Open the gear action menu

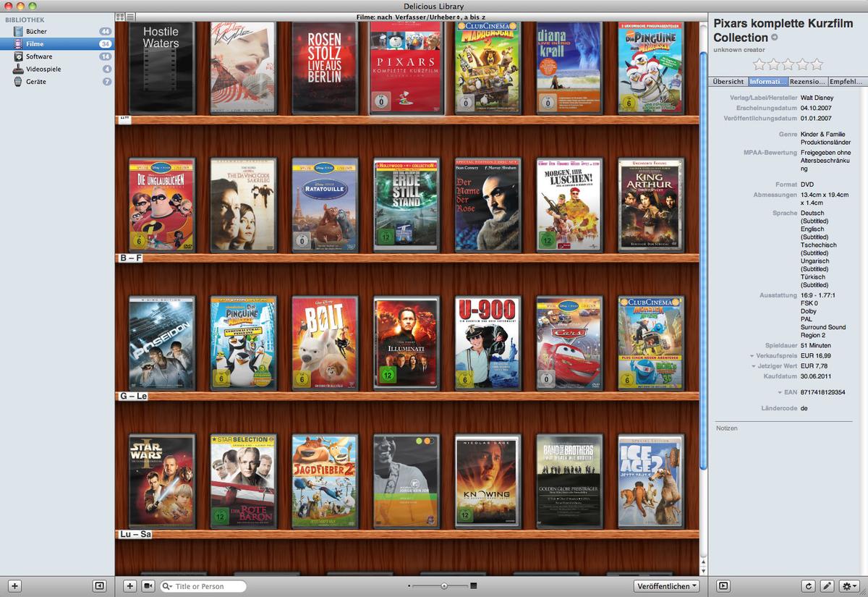pos(849,586)
